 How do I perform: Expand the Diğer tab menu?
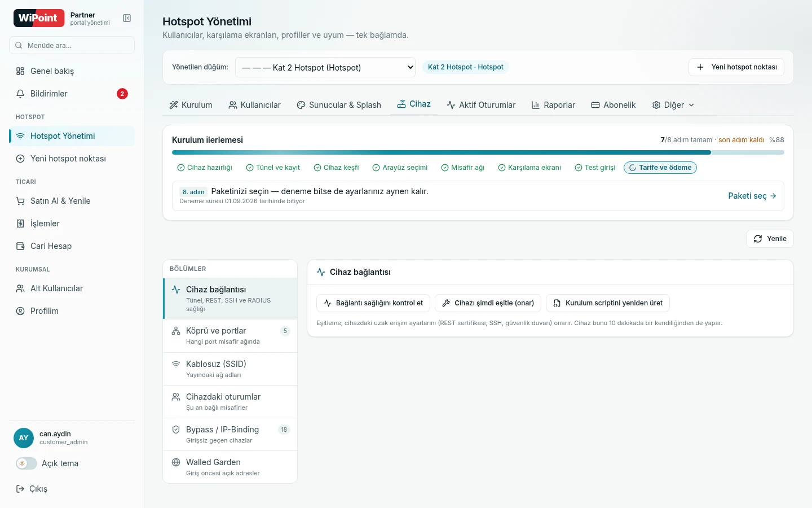pyautogui.click(x=673, y=105)
